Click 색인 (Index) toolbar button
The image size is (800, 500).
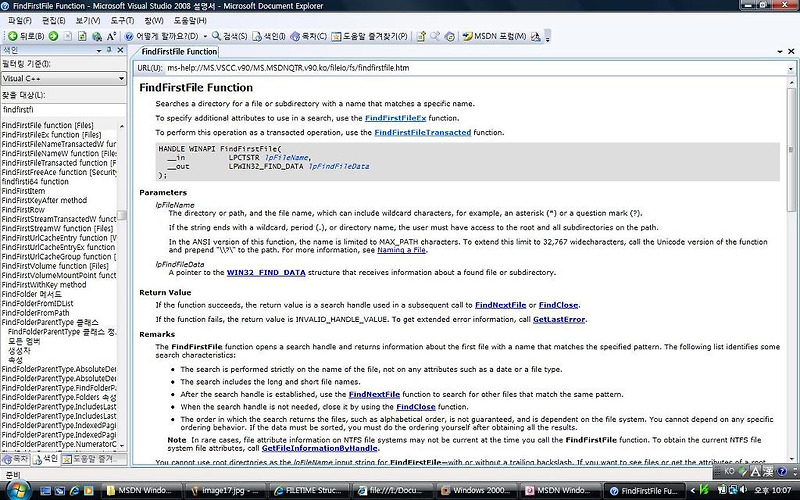pos(269,36)
